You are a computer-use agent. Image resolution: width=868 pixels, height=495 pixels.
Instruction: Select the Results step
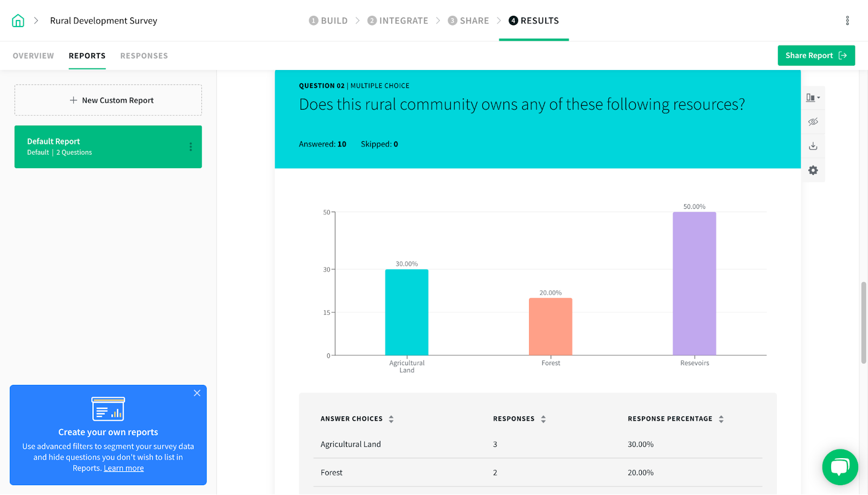(x=534, y=21)
